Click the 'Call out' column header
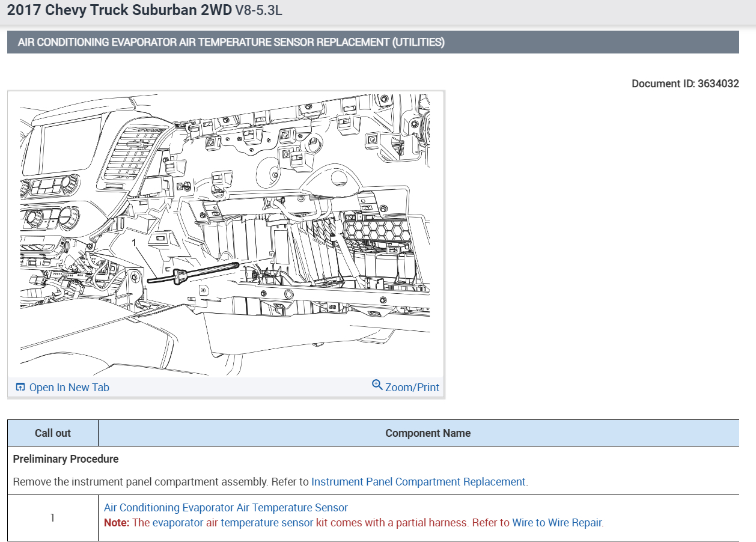The image size is (756, 542). 53,433
